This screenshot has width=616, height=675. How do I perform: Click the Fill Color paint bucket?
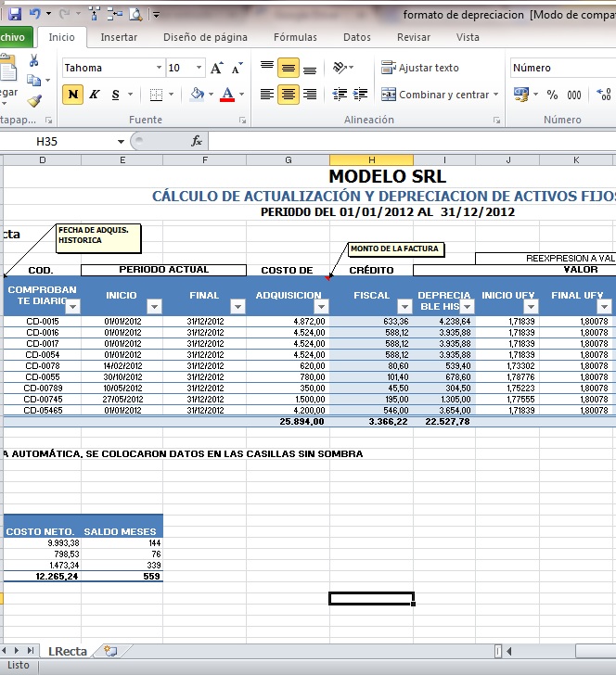tap(198, 94)
